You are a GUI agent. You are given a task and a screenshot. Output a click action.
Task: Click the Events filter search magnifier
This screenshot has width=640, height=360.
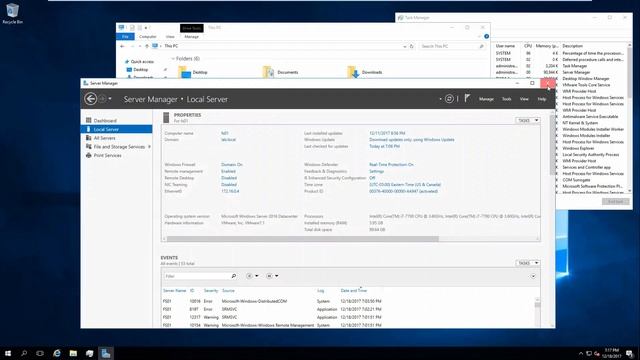[x=234, y=276]
